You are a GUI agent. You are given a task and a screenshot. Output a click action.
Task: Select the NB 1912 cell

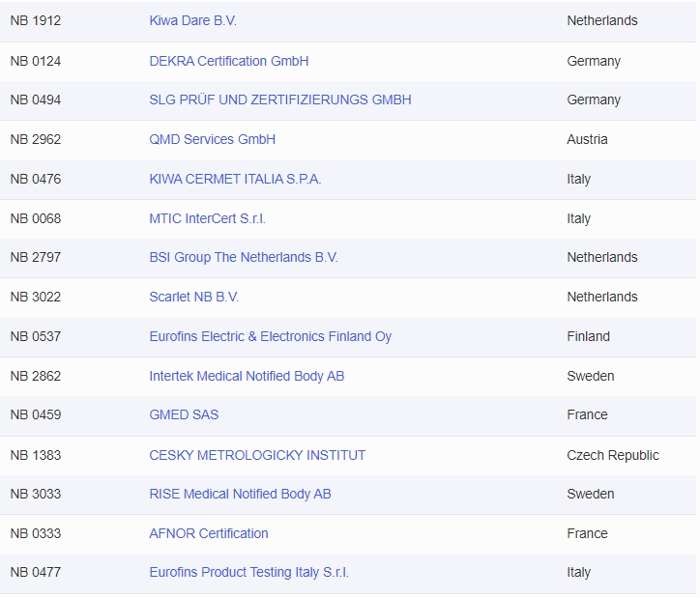[x=36, y=20]
